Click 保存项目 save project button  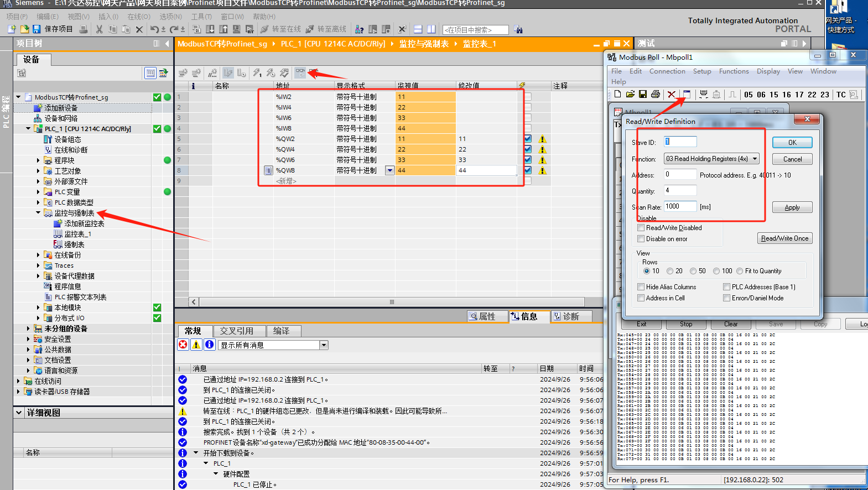pos(53,29)
